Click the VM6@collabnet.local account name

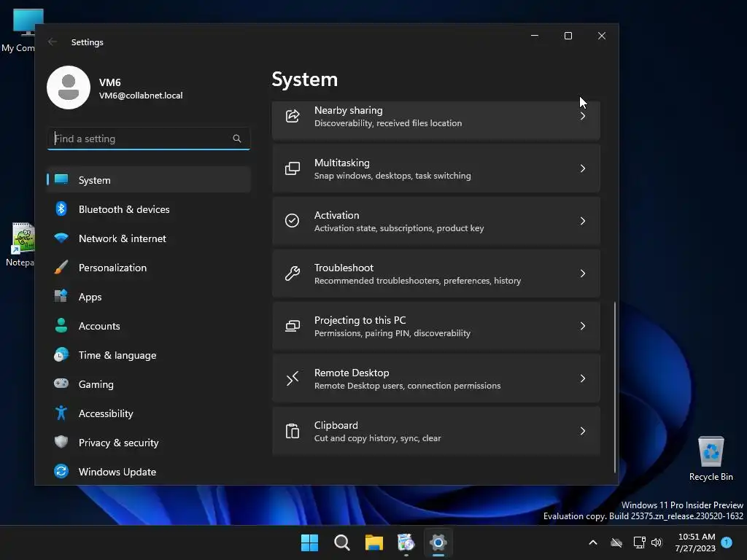(x=141, y=96)
